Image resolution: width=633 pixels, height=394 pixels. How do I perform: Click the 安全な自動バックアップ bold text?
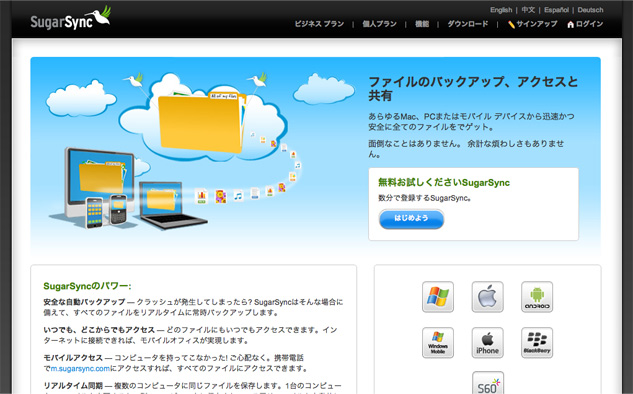tap(84, 302)
